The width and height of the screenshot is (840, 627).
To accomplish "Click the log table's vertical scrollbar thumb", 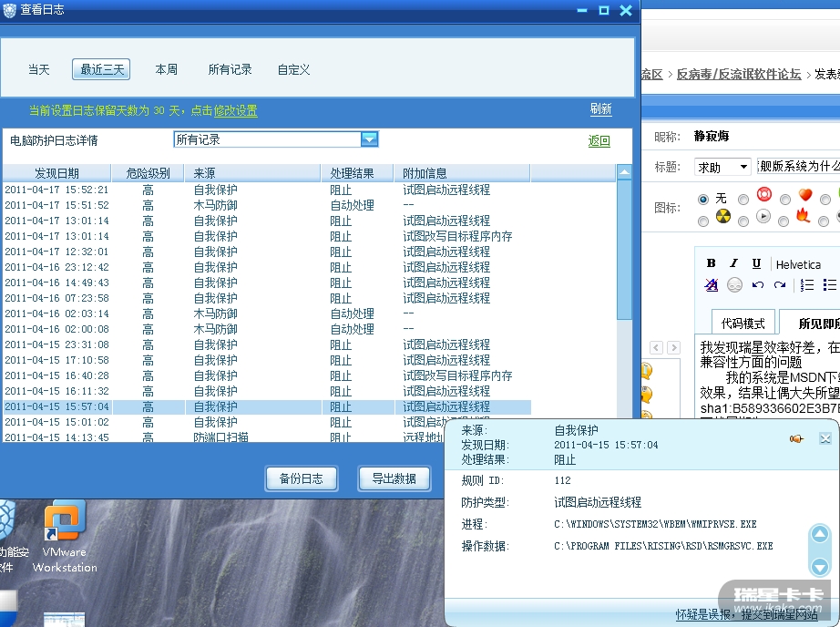I will (x=624, y=250).
